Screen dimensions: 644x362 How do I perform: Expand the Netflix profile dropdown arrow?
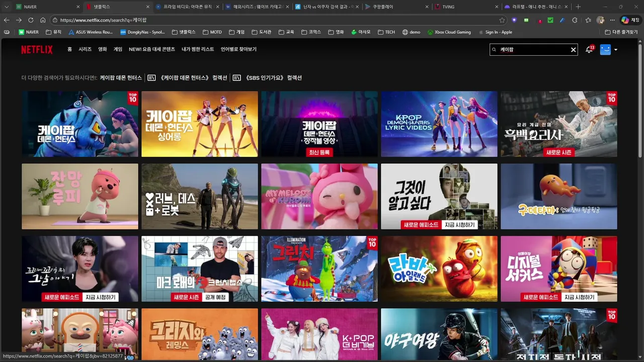coord(616,50)
